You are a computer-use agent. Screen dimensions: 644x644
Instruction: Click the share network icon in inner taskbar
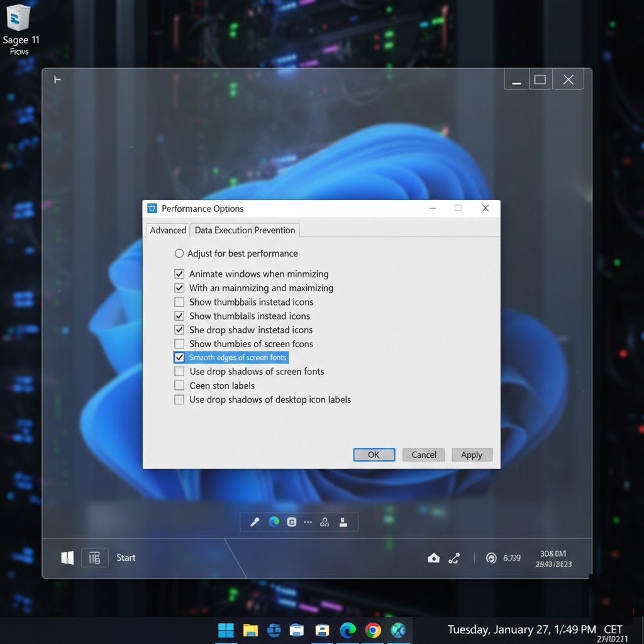454,558
